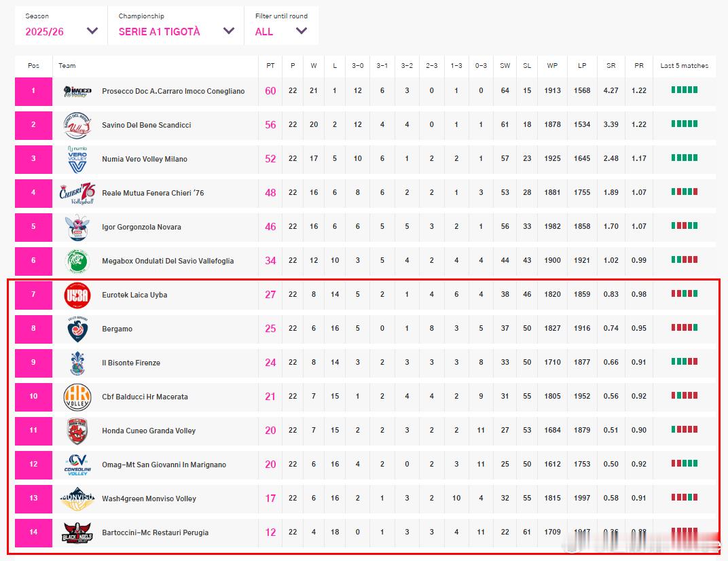
Task: Click Conegliano's set ratio 4.27
Action: (611, 90)
